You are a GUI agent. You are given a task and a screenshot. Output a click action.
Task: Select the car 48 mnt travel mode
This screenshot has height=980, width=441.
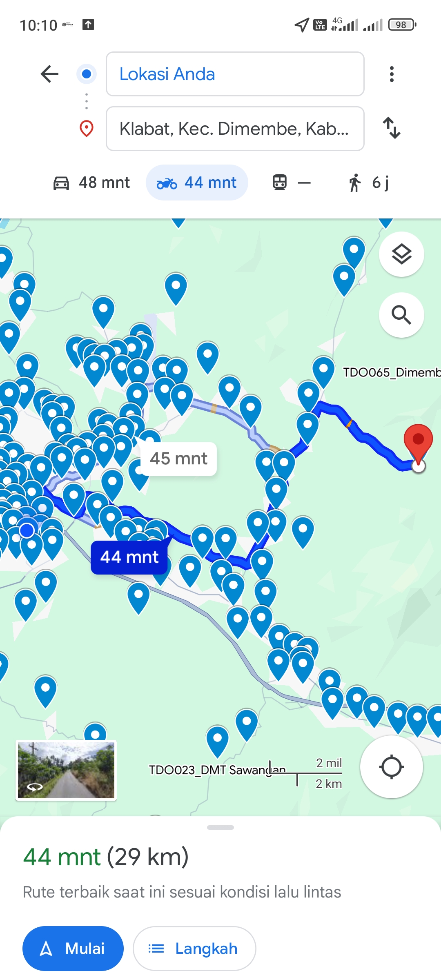tap(91, 183)
